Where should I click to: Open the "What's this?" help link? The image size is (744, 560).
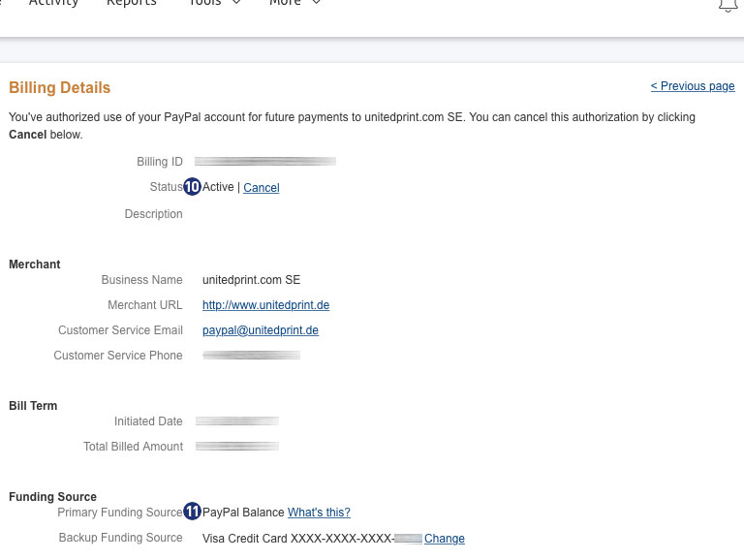pos(319,513)
